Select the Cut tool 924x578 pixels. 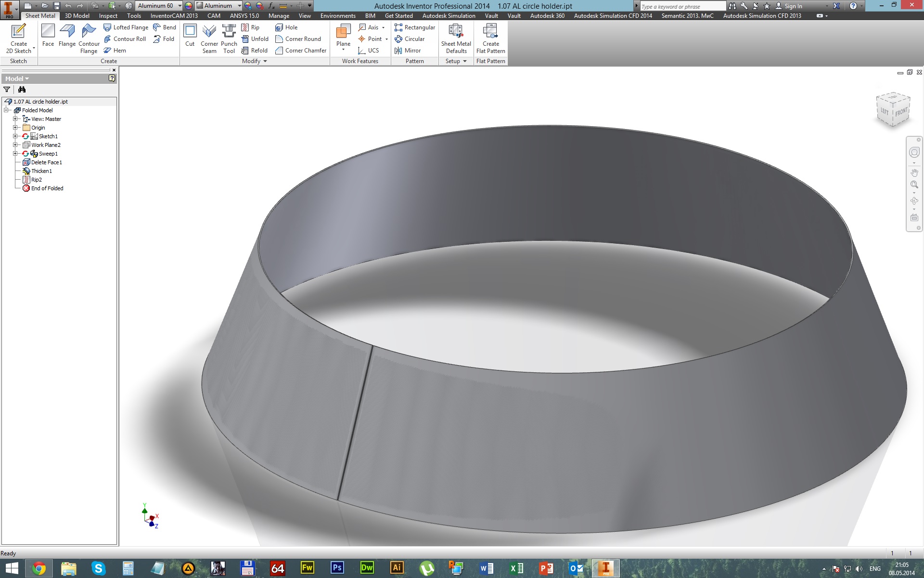190,36
